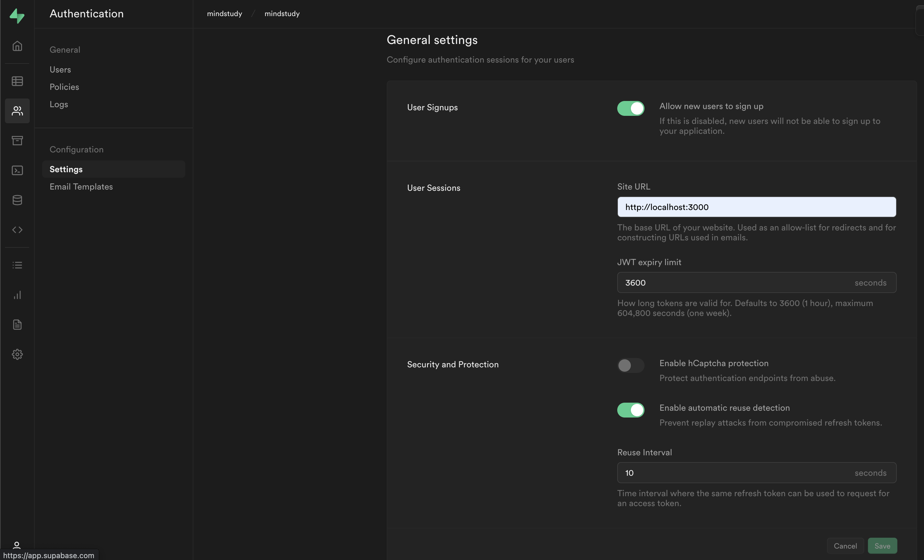Open the Logs list icon
The width and height of the screenshot is (924, 560).
pos(17,265)
